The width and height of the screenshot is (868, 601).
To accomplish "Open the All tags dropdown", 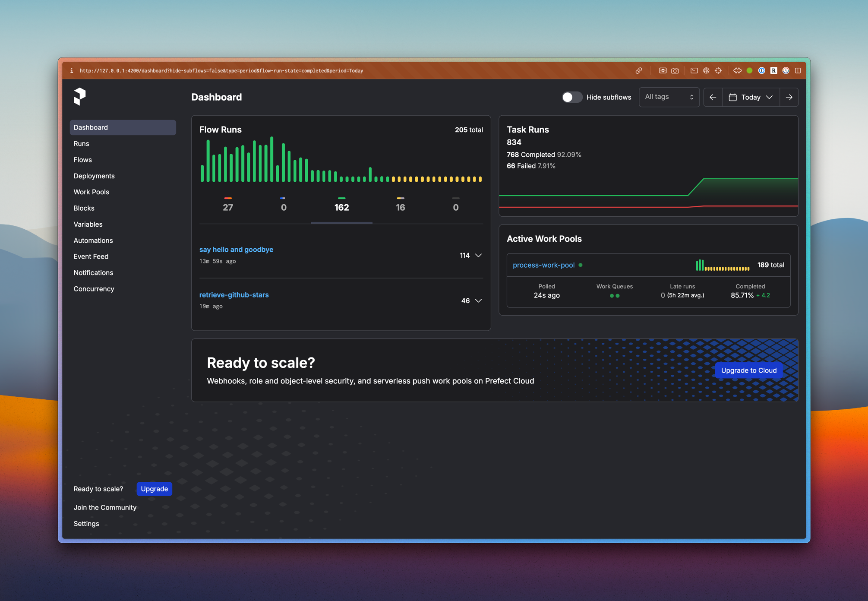I will pos(669,97).
